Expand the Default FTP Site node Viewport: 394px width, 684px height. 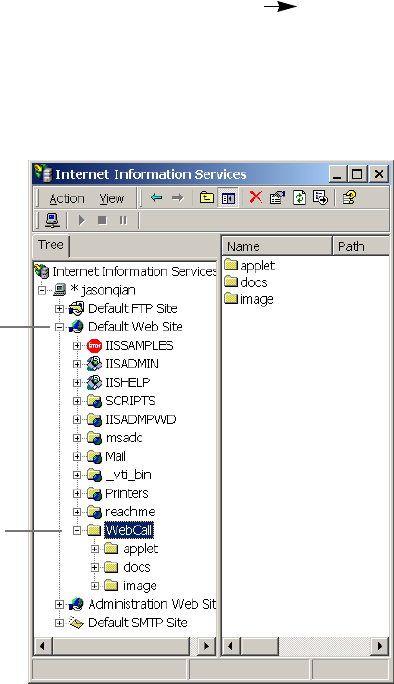tap(59, 309)
